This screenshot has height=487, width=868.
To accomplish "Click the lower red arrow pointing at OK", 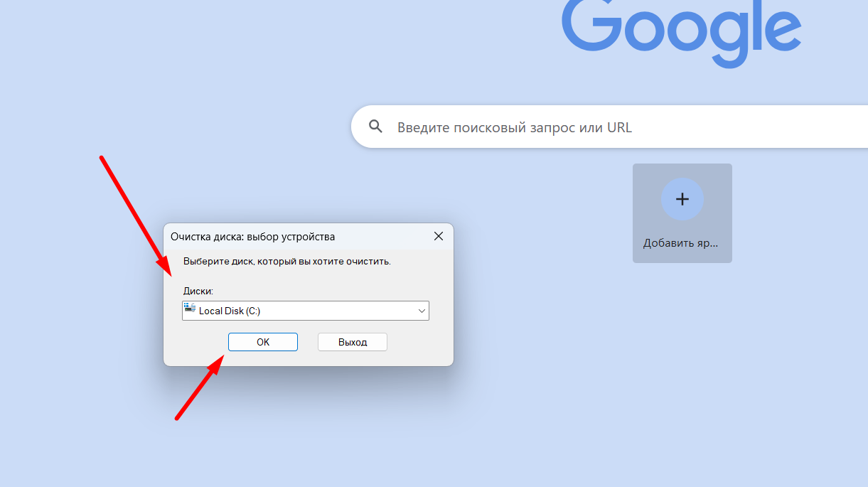I will coord(201,386).
